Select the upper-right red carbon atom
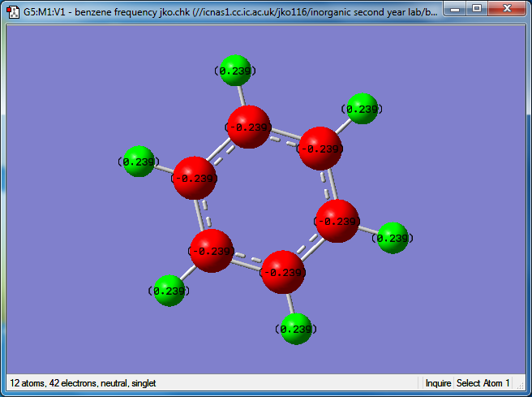 pos(320,149)
